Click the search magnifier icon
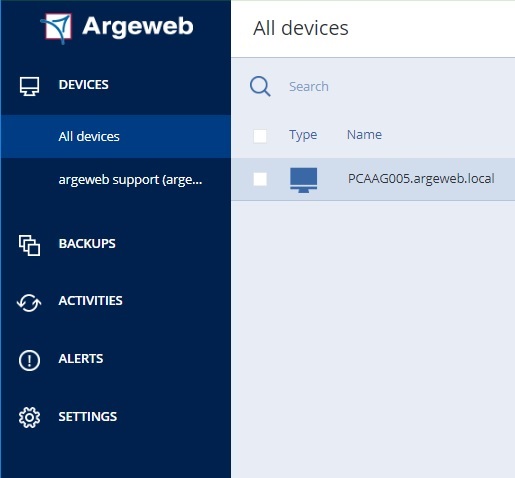The image size is (515, 478). click(x=260, y=86)
